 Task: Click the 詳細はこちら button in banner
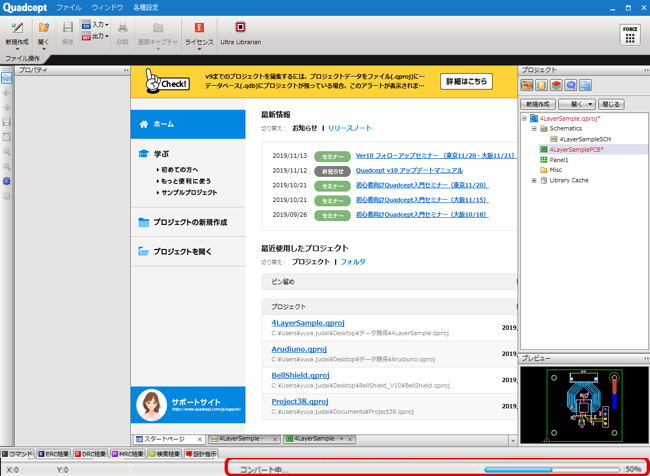click(x=466, y=81)
